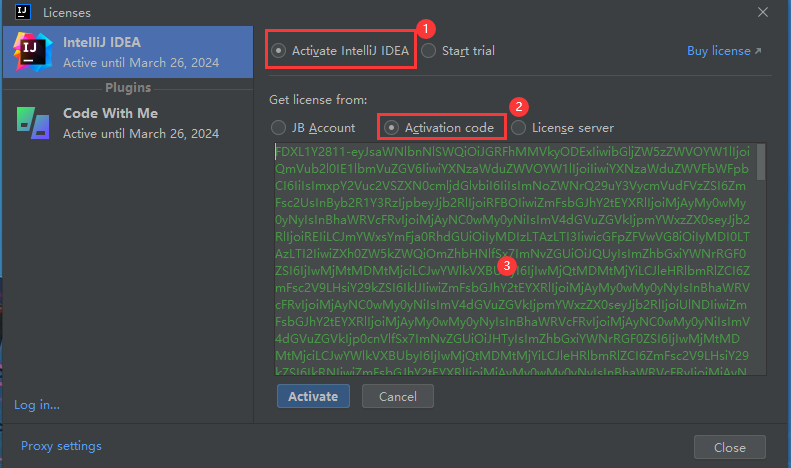Click the Log in… link
The width and height of the screenshot is (791, 468).
tap(37, 405)
